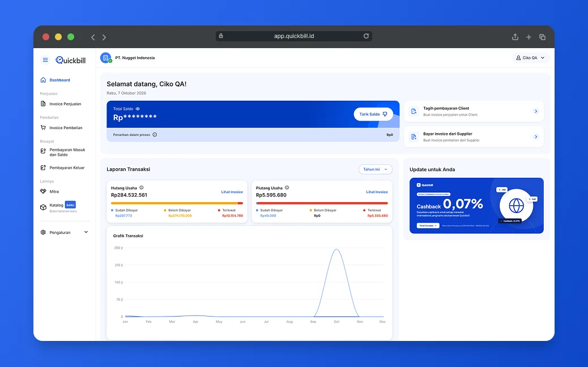
Task: Click the browser back arrow
Action: [93, 37]
